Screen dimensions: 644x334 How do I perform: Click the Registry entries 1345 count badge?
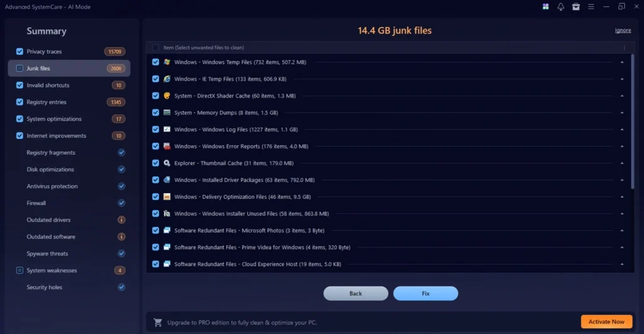(x=116, y=102)
